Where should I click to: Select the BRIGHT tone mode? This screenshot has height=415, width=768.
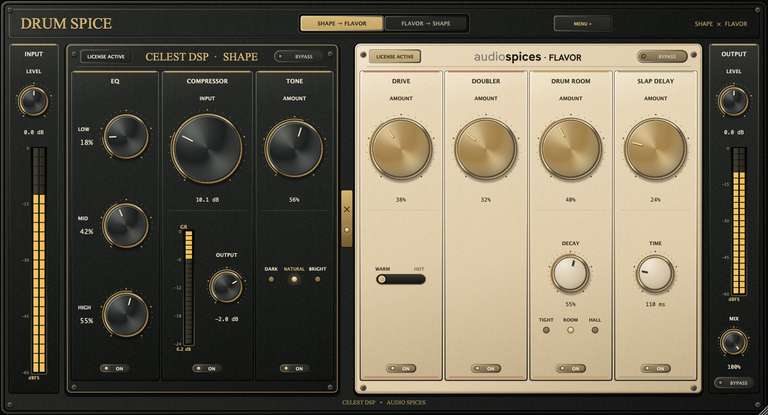[317, 279]
